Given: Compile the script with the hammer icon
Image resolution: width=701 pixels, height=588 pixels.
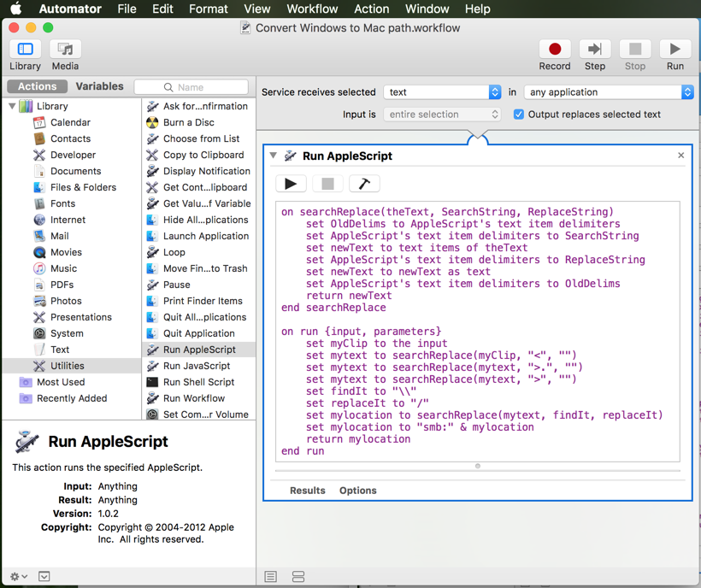Looking at the screenshot, I should click(364, 184).
